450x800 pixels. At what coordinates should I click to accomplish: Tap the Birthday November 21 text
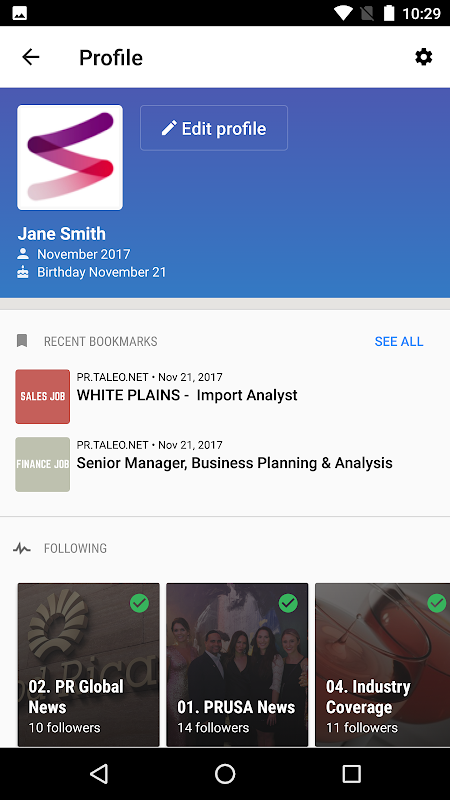pyautogui.click(x=102, y=272)
